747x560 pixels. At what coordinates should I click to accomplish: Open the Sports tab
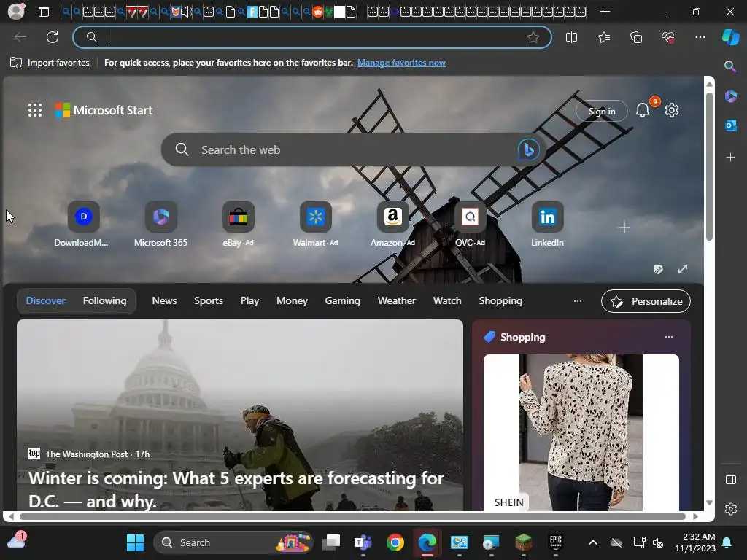click(x=208, y=301)
